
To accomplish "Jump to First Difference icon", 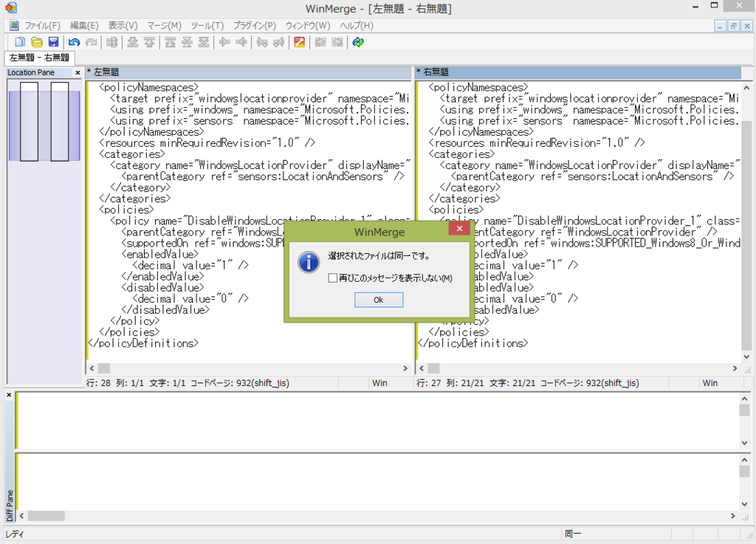I will pyautogui.click(x=171, y=42).
